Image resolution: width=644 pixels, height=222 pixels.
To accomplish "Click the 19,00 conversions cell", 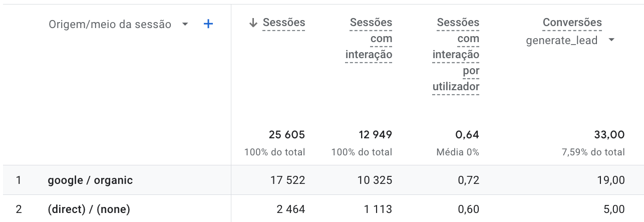I will click(x=611, y=180).
